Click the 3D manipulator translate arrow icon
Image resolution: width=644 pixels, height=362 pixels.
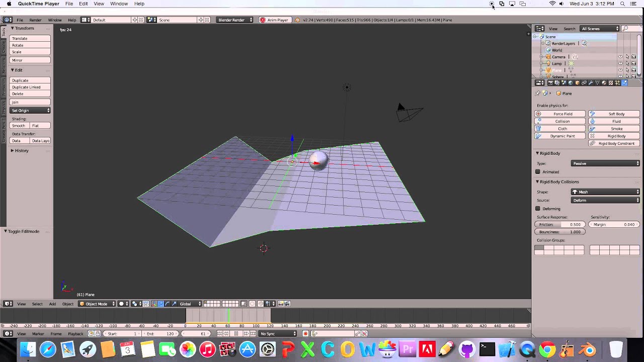click(x=160, y=304)
